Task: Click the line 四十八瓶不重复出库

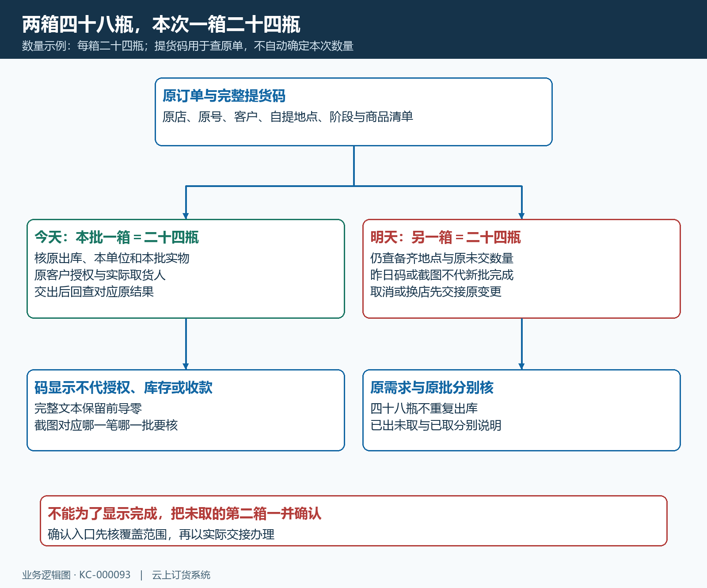Action: tap(424, 409)
